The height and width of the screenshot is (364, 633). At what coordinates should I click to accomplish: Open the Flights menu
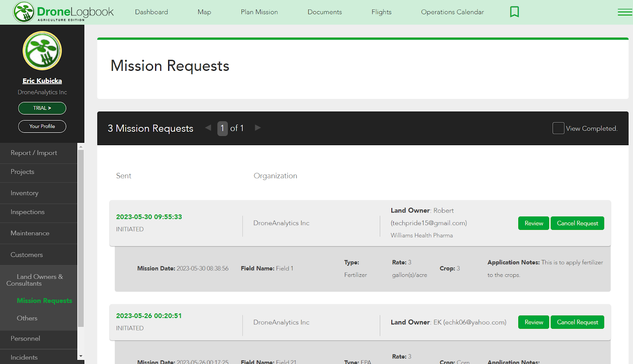pyautogui.click(x=381, y=12)
